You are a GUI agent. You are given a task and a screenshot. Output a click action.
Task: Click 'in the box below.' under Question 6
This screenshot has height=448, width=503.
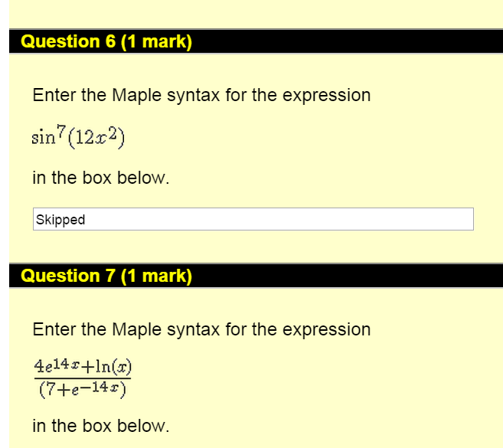tap(101, 178)
